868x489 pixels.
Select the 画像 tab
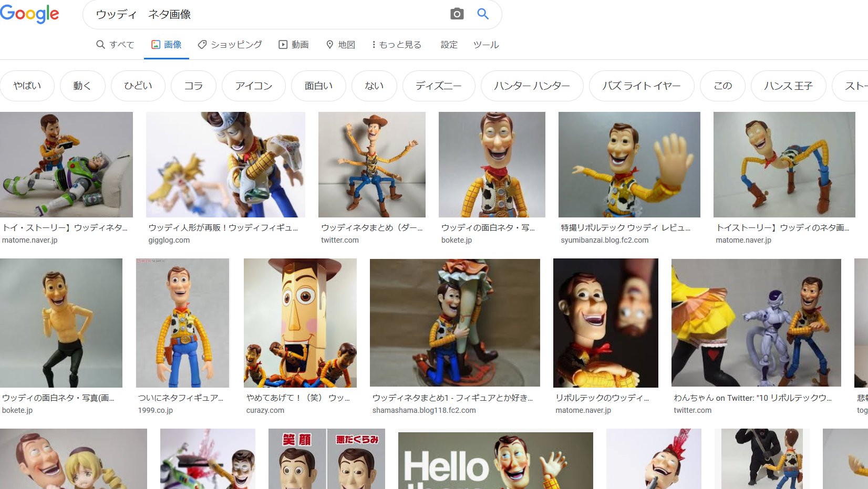coord(167,45)
